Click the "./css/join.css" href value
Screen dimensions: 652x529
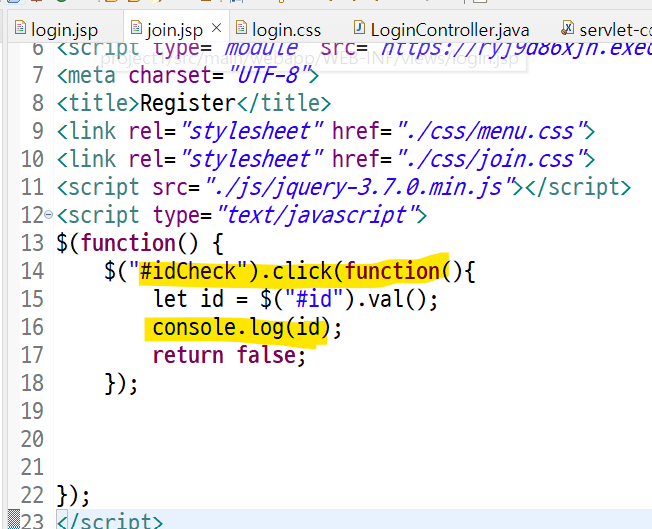point(491,159)
